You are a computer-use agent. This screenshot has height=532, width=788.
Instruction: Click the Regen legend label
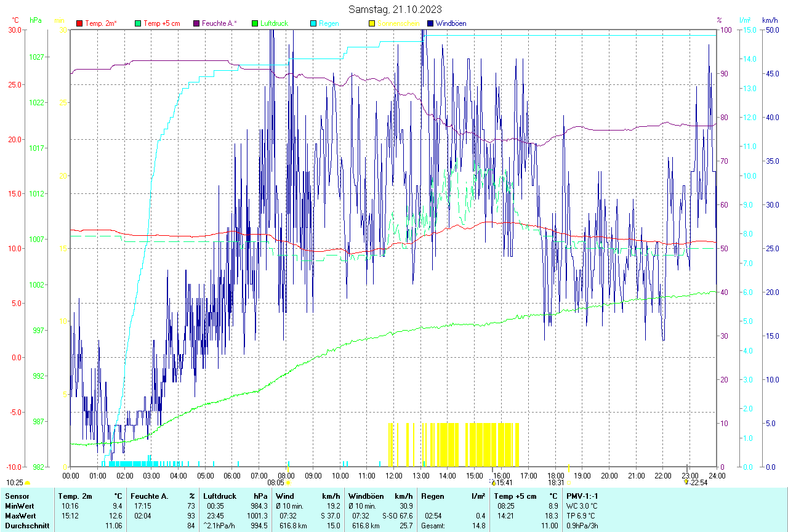tap(329, 23)
